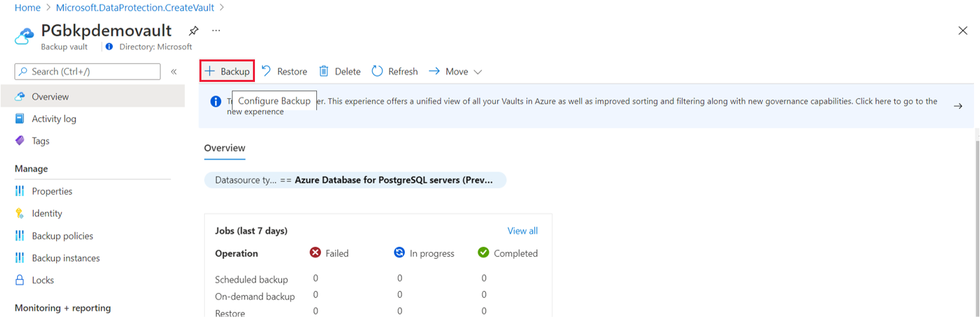Collapse the sidebar navigation menu
980x317 pixels.
(174, 71)
